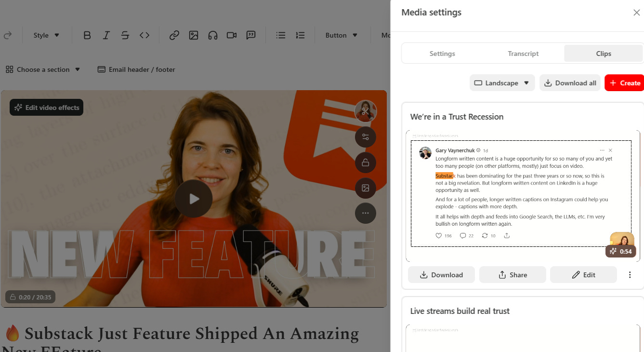This screenshot has width=644, height=352.
Task: Open the video settings sliders icon
Action: (x=366, y=137)
